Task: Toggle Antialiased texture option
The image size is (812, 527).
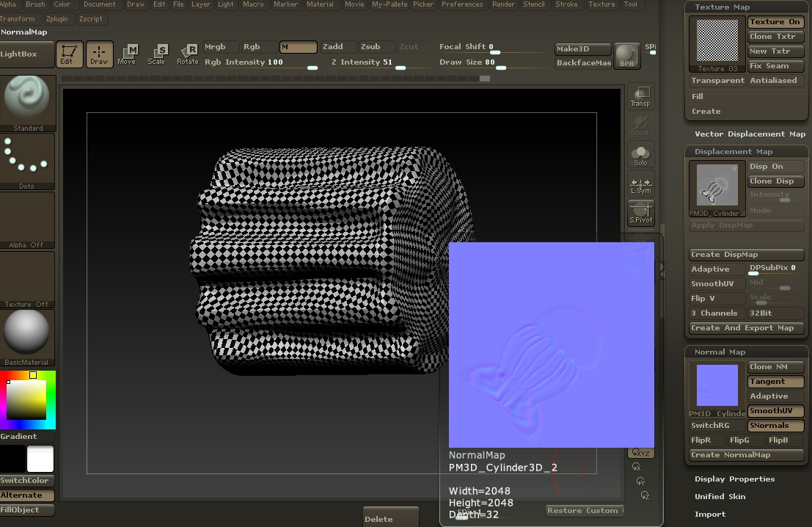Action: point(775,80)
